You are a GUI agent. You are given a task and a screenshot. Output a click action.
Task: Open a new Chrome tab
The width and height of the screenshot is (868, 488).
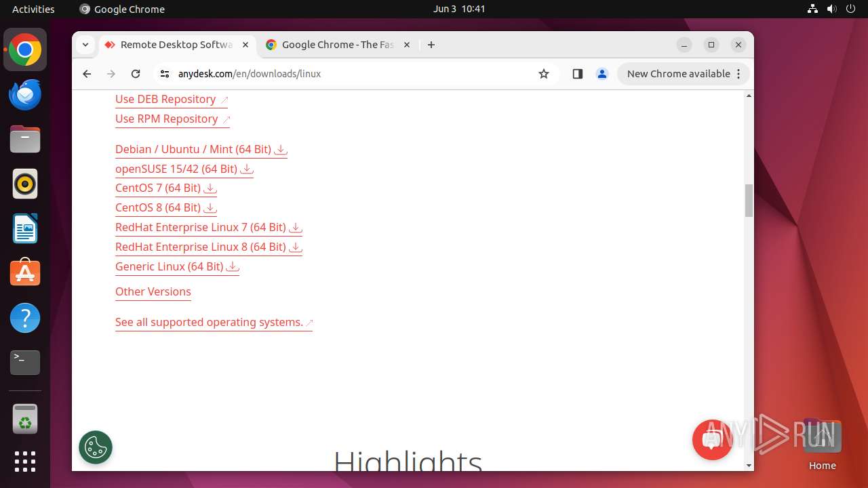[431, 45]
